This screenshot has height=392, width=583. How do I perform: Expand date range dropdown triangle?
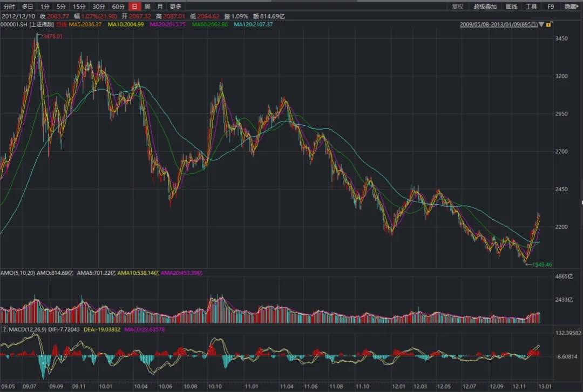pyautogui.click(x=541, y=24)
